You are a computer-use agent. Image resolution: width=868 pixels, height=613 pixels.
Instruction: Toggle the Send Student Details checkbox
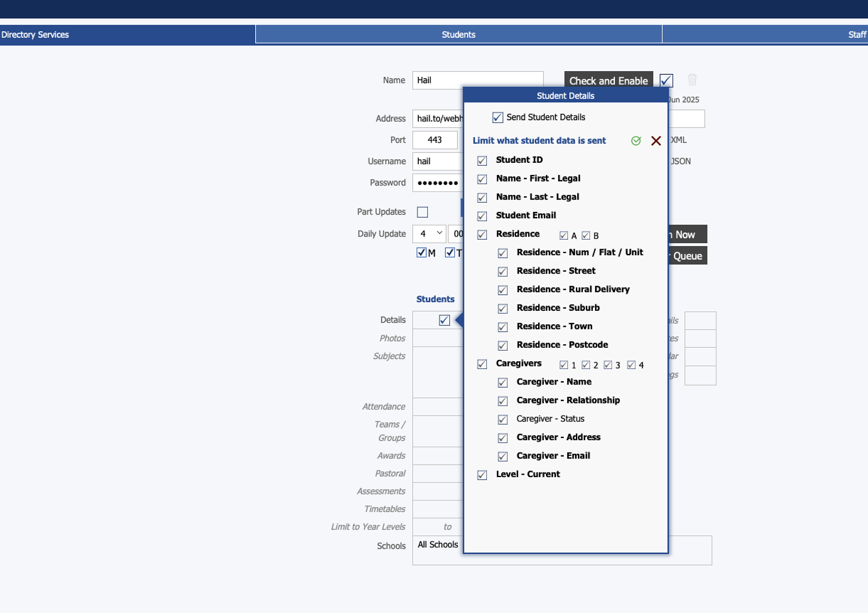497,118
